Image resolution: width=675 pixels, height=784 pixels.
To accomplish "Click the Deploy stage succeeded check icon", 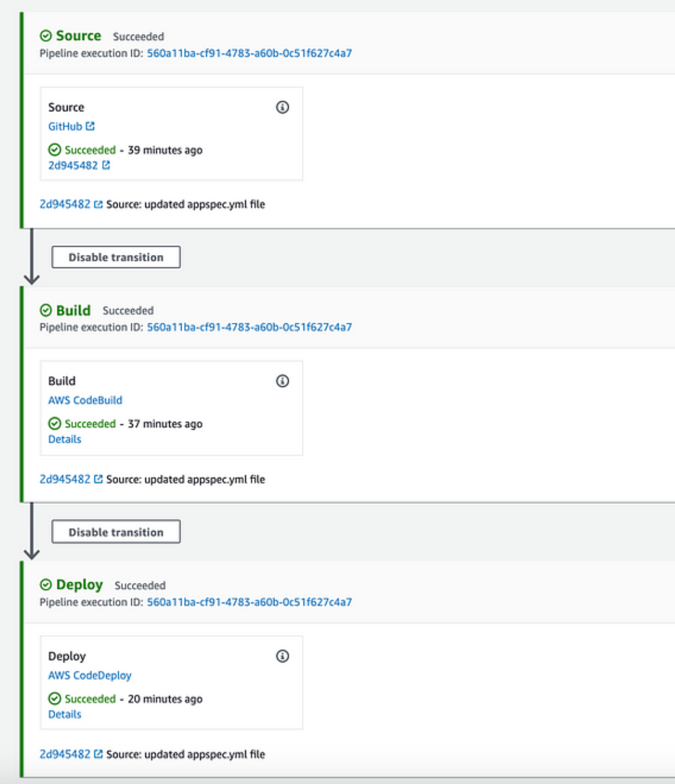I will click(46, 585).
